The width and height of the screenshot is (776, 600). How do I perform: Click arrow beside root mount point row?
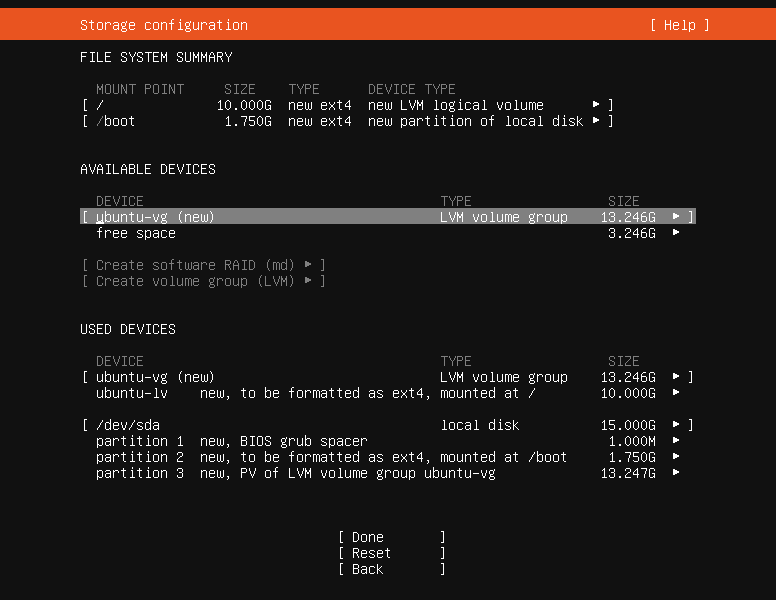pos(596,105)
